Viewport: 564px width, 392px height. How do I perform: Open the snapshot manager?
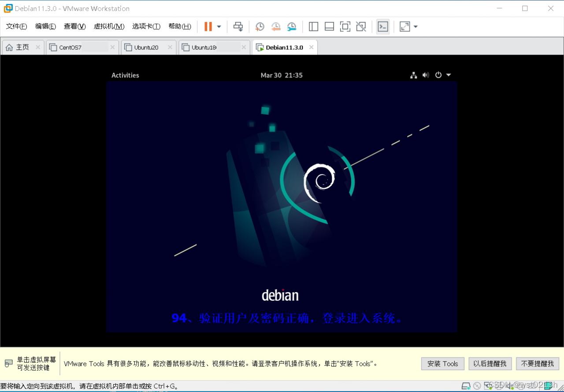[292, 26]
